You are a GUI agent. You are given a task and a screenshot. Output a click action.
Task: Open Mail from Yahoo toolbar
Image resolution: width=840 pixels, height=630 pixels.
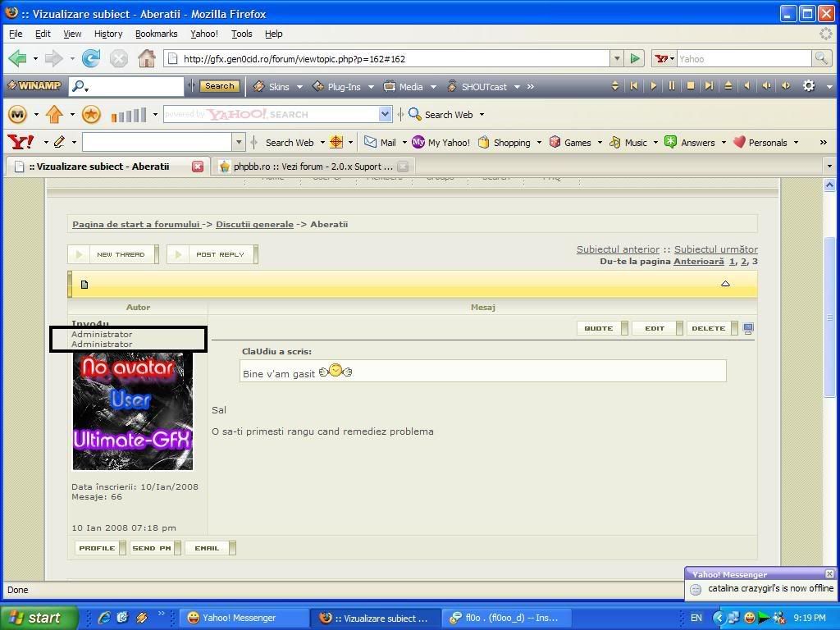tap(380, 143)
